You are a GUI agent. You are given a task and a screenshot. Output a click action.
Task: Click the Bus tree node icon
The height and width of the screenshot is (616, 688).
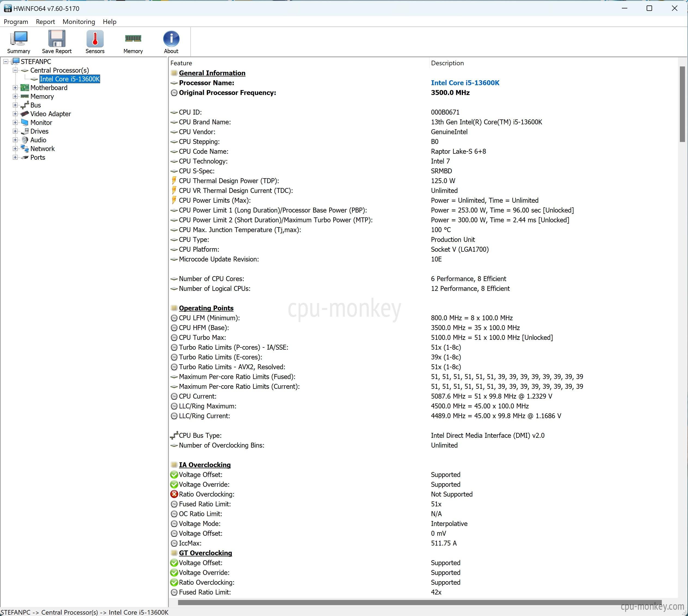coord(25,105)
